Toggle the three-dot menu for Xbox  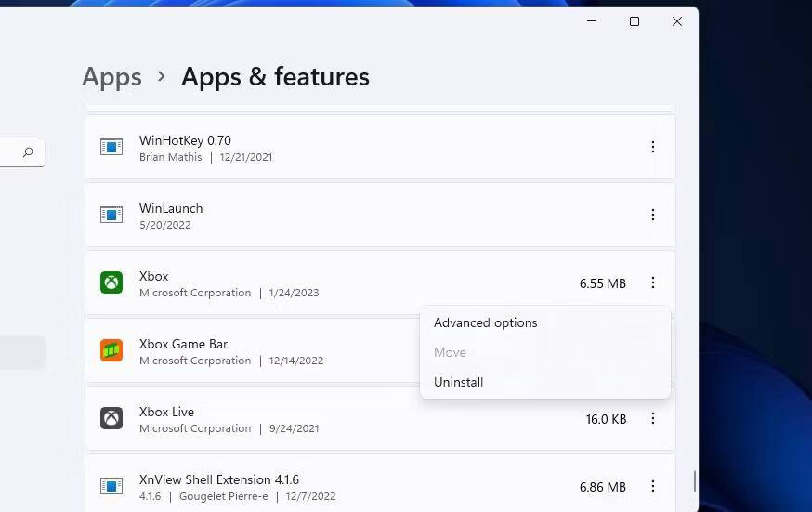[x=653, y=282]
